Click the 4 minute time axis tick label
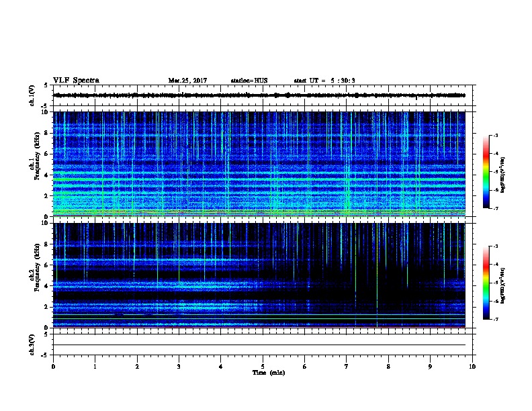Viewport: 532px width, 411px height. pyautogui.click(x=221, y=367)
